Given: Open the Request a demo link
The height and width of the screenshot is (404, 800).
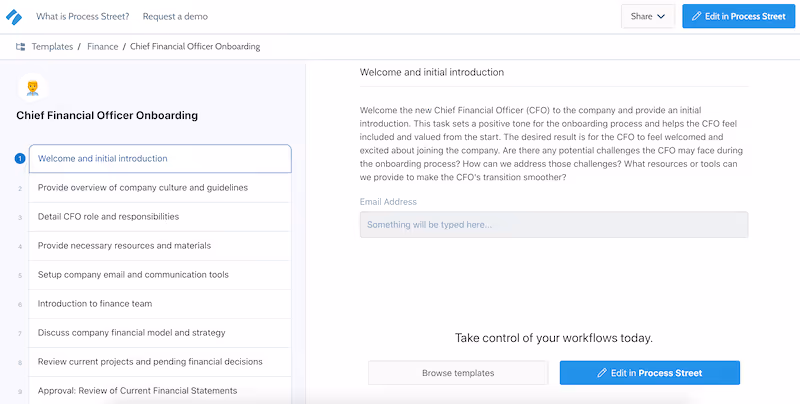Looking at the screenshot, I should tap(175, 16).
